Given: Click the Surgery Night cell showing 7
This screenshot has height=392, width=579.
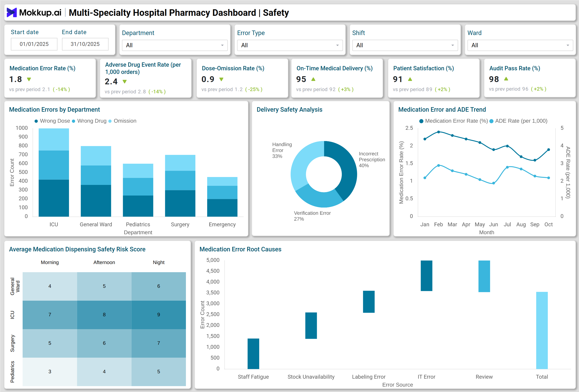Looking at the screenshot, I should pos(159,343).
